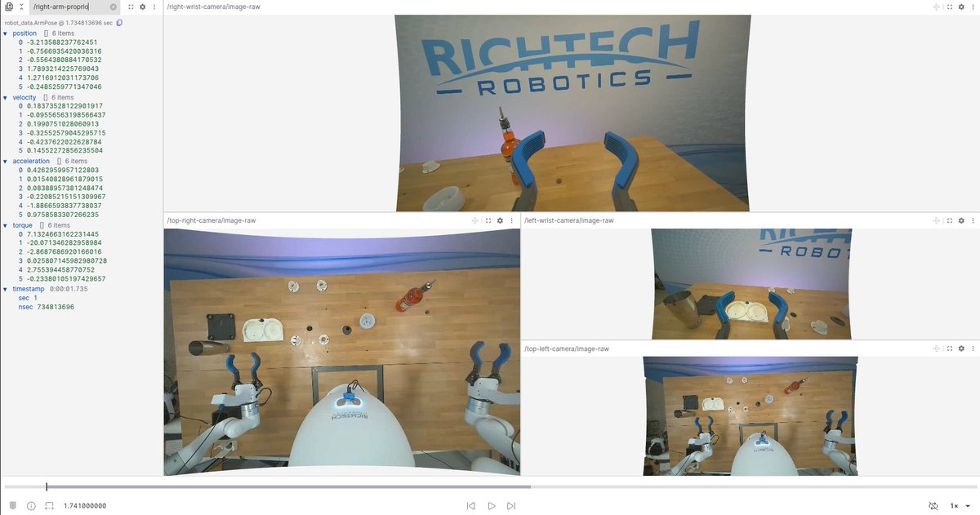Open more-options of top-right-camera panel
980x515 pixels.
pyautogui.click(x=512, y=220)
